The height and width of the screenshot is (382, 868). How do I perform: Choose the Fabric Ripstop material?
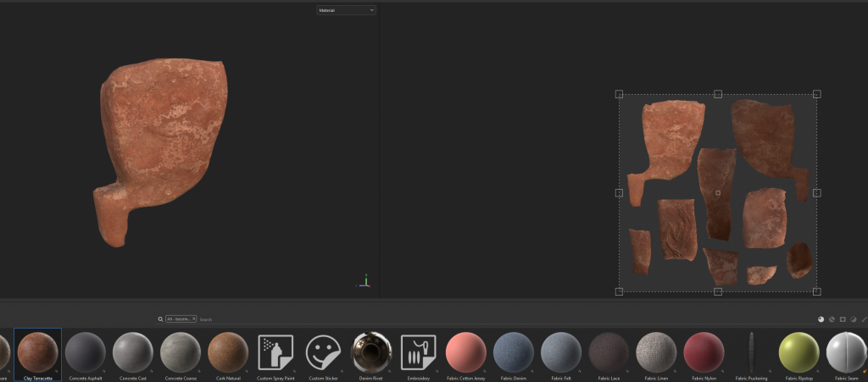[798, 352]
